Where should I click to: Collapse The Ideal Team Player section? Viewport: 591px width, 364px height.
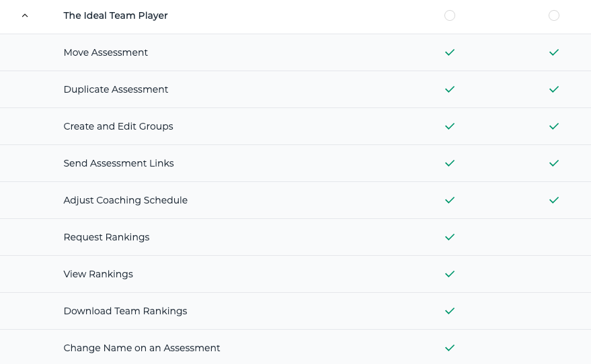tap(25, 15)
